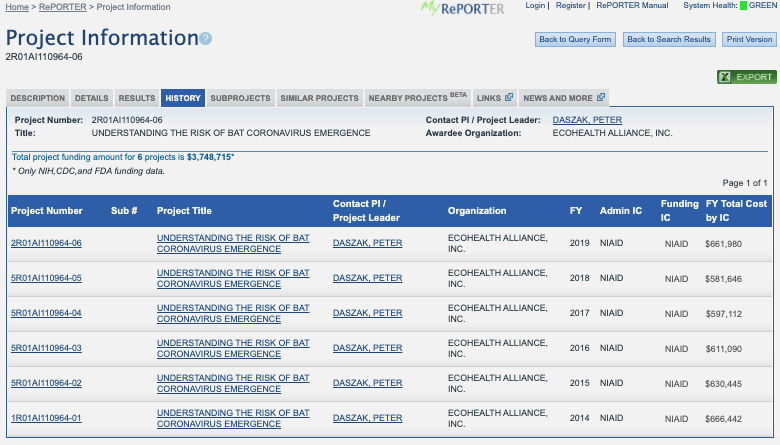780x445 pixels.
Task: Open the Similar Projects tab
Action: (319, 98)
